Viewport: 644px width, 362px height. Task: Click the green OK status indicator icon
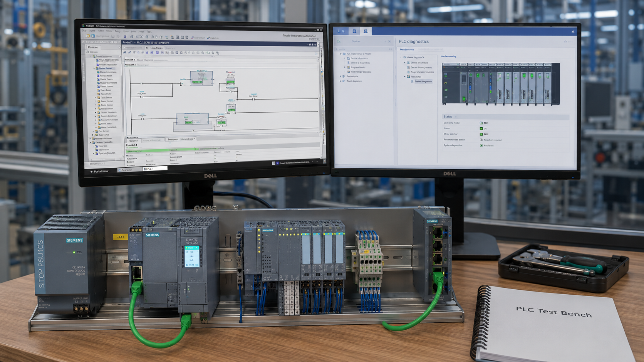[x=481, y=128]
